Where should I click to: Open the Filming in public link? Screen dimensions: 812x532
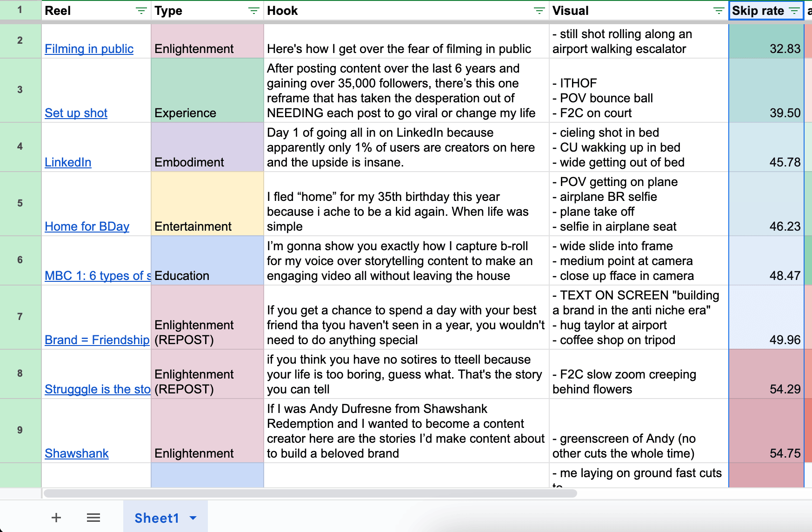click(x=89, y=49)
